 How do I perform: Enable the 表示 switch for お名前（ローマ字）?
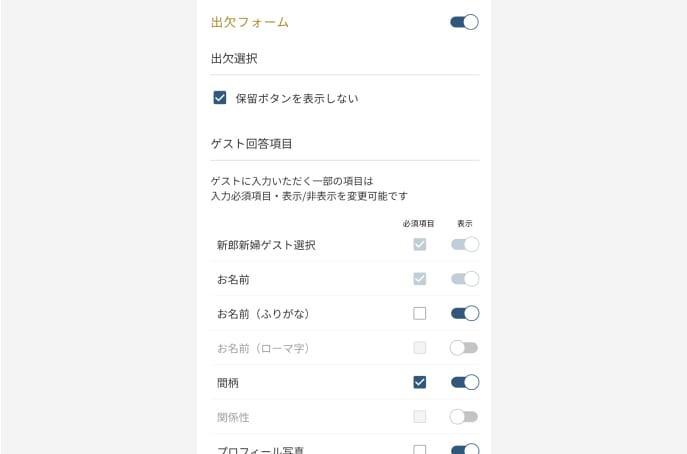pos(464,348)
